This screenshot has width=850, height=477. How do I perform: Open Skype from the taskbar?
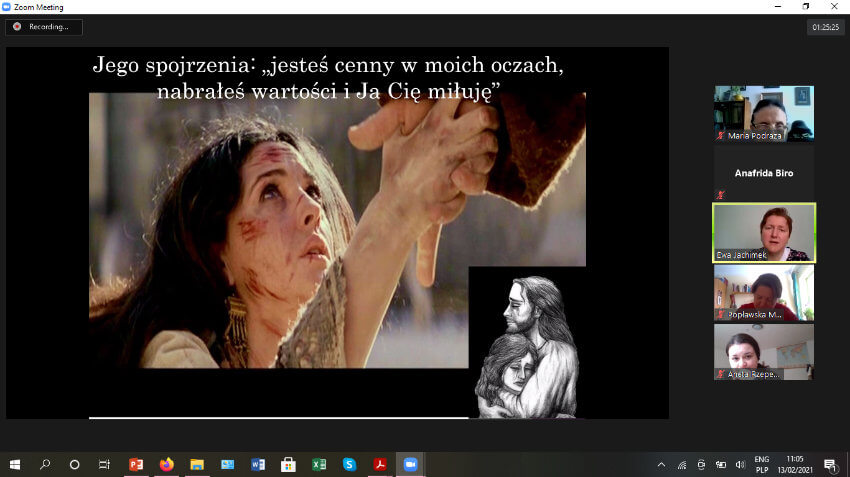click(x=349, y=465)
